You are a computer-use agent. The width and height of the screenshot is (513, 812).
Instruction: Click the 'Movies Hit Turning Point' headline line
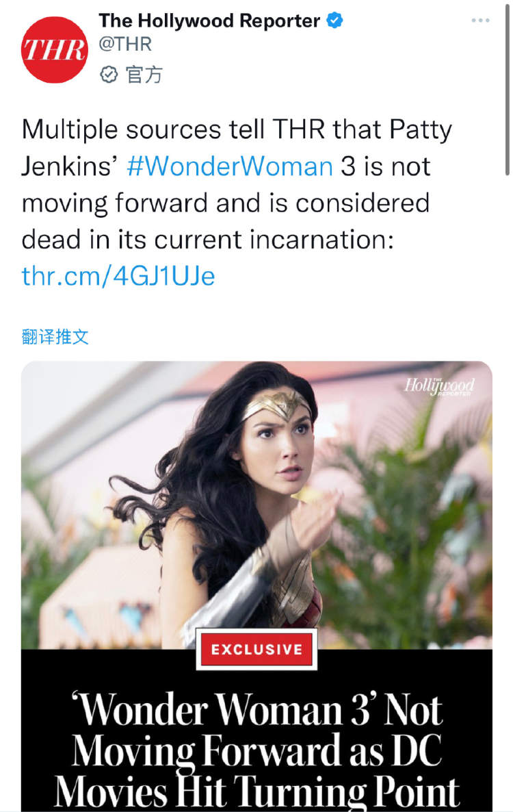click(x=256, y=791)
